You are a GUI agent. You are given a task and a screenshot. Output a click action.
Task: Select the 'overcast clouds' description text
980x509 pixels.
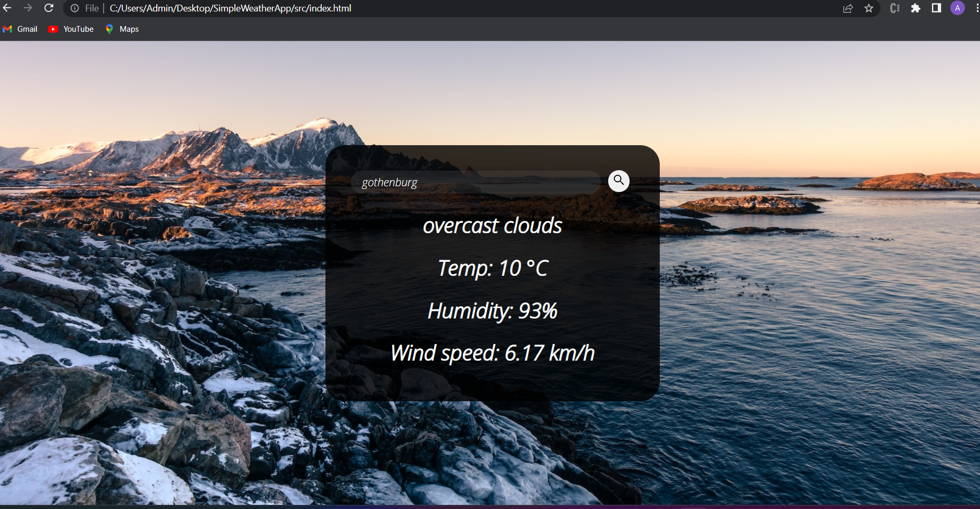pyautogui.click(x=492, y=226)
